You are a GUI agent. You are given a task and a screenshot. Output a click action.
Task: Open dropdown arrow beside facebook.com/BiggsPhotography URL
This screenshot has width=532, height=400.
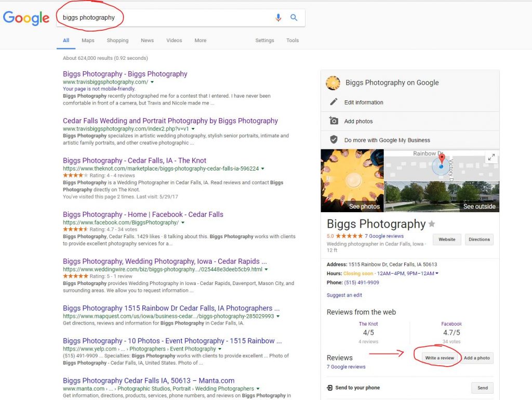[x=183, y=223]
